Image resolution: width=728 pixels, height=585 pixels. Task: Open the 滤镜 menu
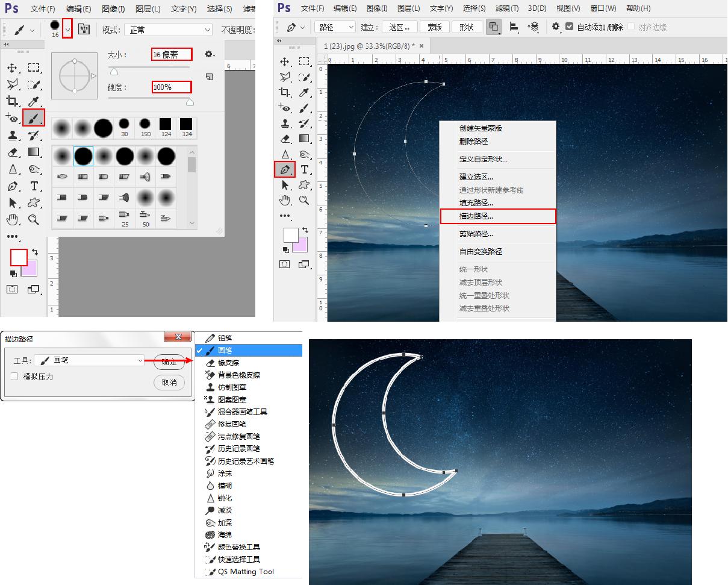tap(506, 8)
